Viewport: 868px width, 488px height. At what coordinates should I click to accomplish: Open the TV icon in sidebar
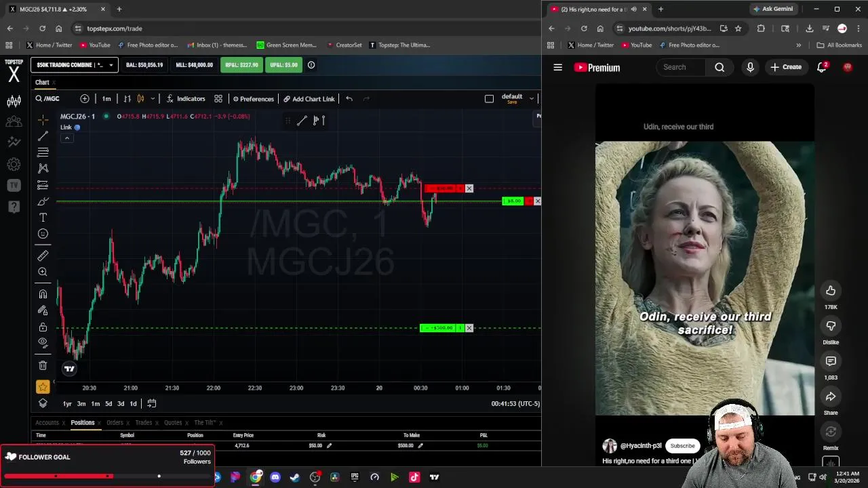click(14, 185)
